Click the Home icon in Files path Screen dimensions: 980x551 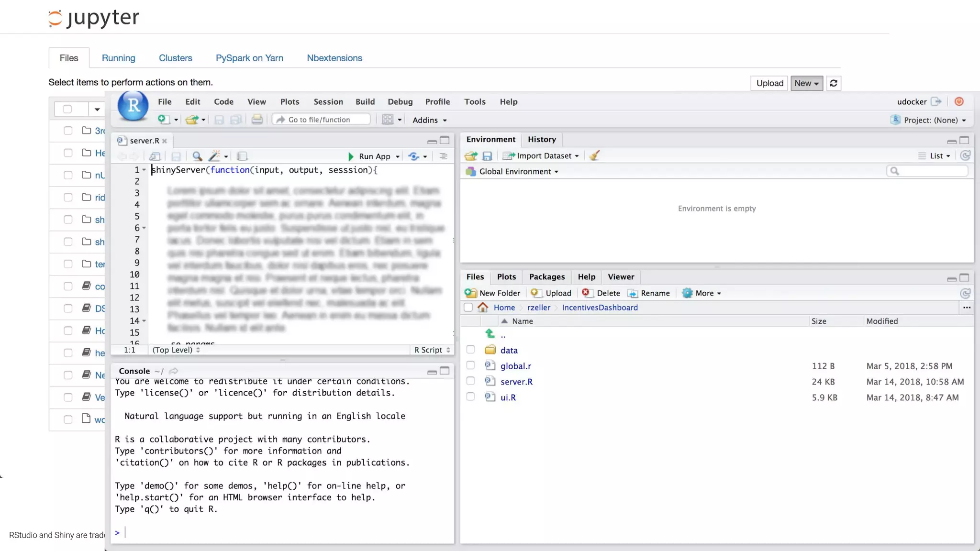pos(483,307)
